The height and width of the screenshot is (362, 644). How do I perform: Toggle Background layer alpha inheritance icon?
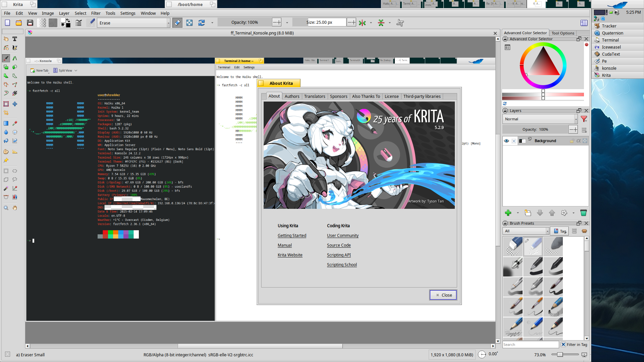[579, 141]
